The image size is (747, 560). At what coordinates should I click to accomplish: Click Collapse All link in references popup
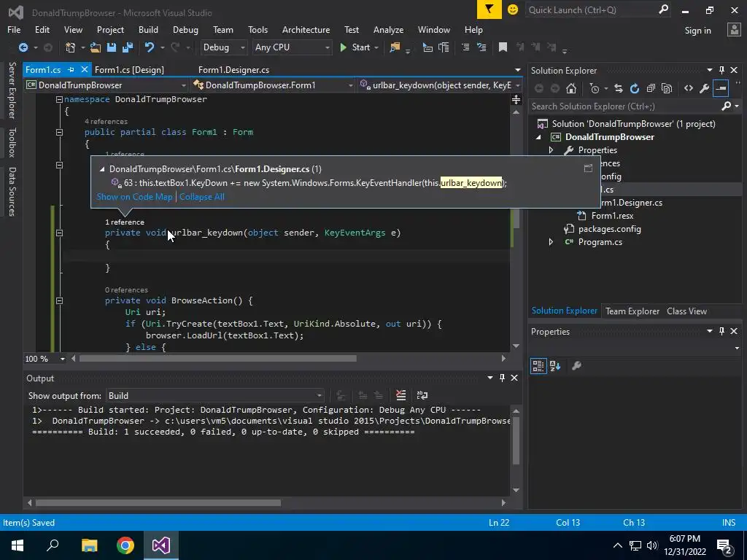coord(202,197)
